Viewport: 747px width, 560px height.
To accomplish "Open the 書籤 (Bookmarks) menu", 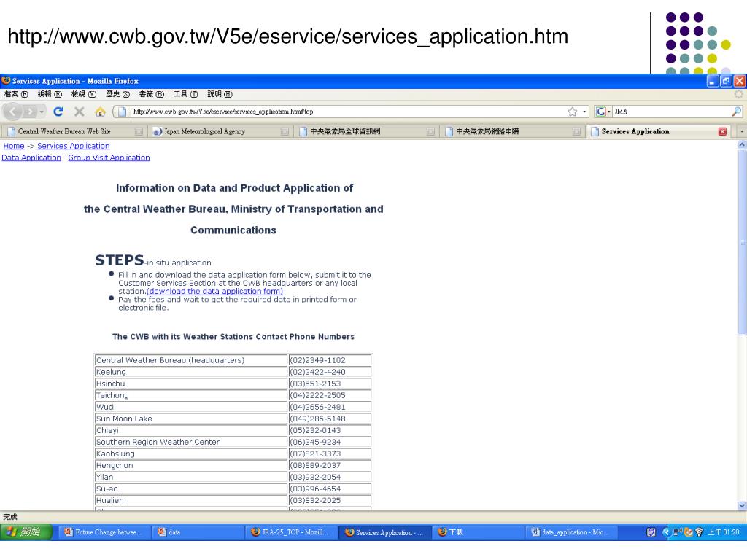I will click(x=152, y=94).
